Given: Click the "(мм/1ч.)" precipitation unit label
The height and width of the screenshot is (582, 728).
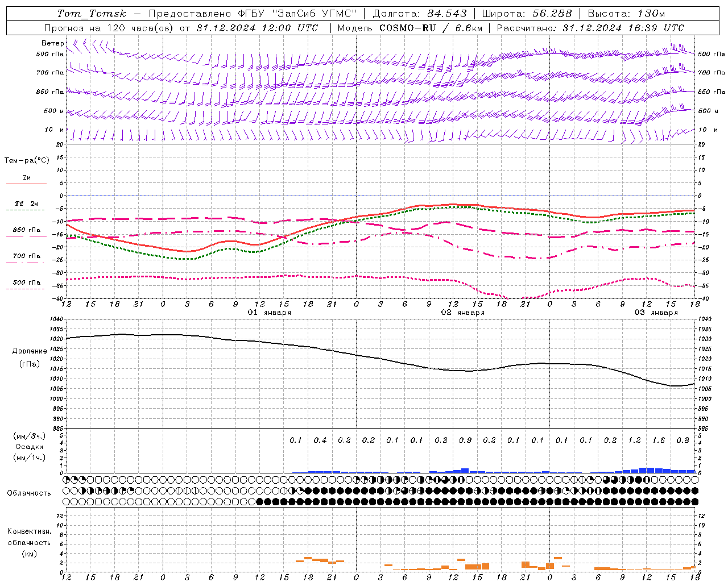Looking at the screenshot, I should [x=30, y=458].
